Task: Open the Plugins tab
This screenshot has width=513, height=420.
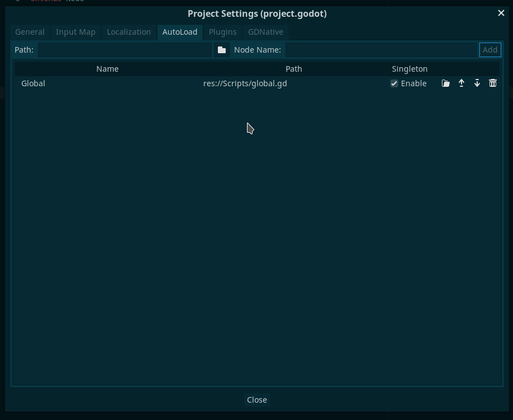Action: click(223, 32)
